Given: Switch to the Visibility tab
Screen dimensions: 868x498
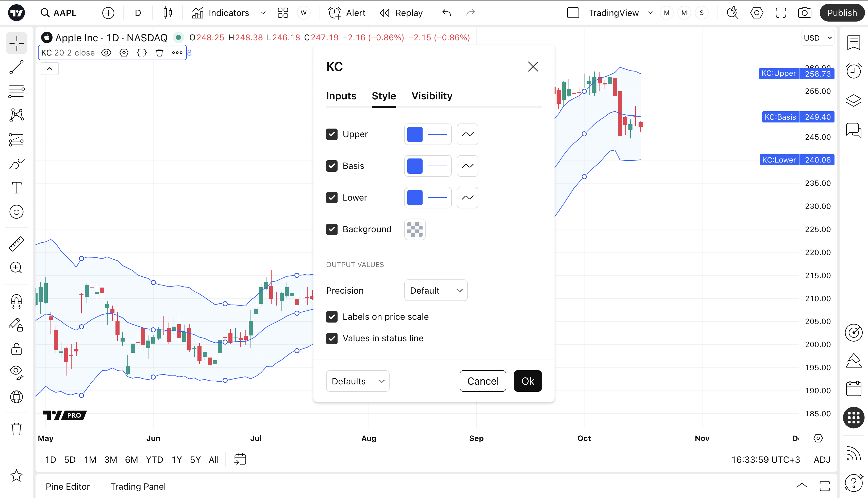Looking at the screenshot, I should click(432, 96).
